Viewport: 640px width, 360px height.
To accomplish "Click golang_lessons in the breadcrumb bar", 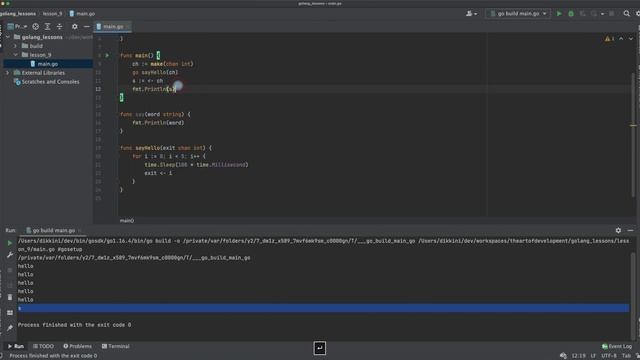I will point(18,13).
